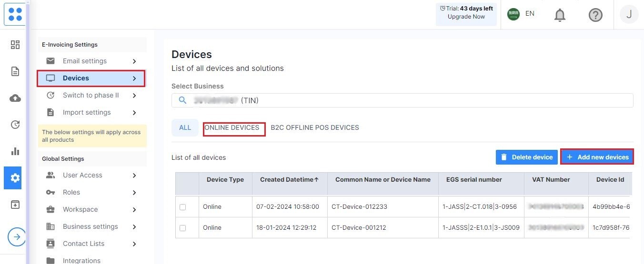Expand the Email settings chevron

(x=134, y=61)
